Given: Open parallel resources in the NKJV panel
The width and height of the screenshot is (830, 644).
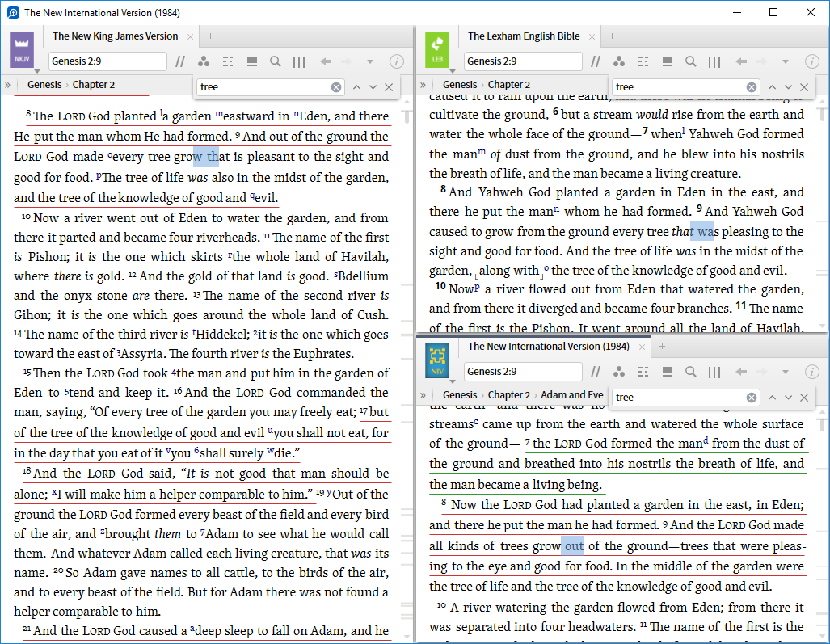Looking at the screenshot, I should (x=180, y=61).
